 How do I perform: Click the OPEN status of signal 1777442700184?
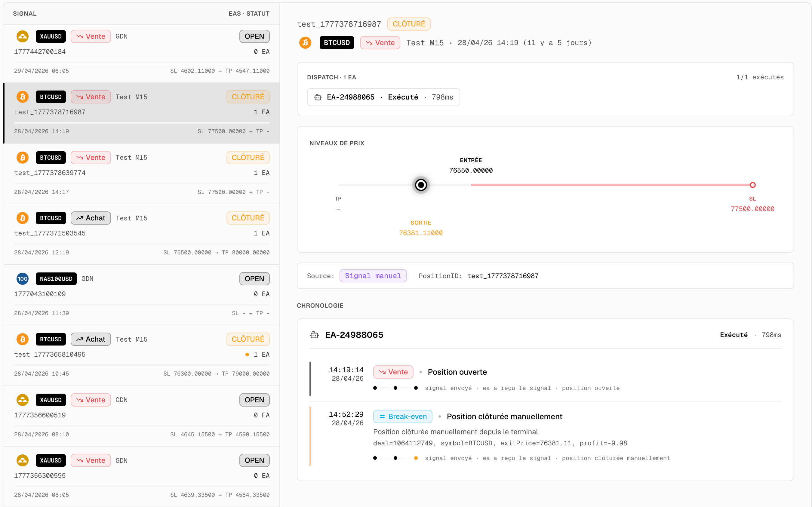(x=254, y=36)
